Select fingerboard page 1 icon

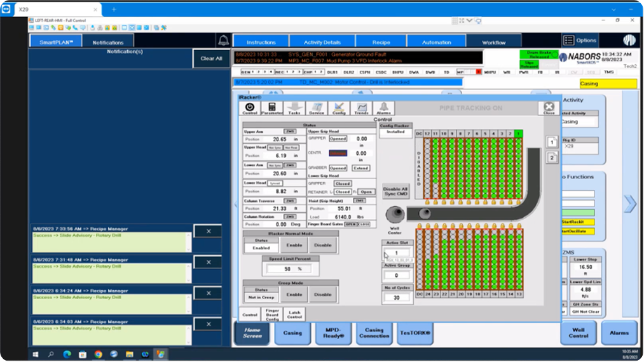[552, 142]
